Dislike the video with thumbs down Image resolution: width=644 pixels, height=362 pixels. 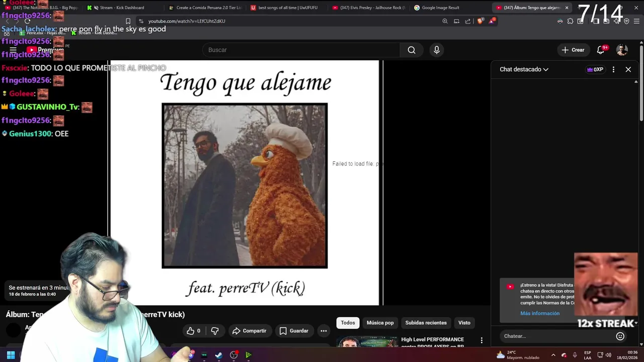point(215,331)
